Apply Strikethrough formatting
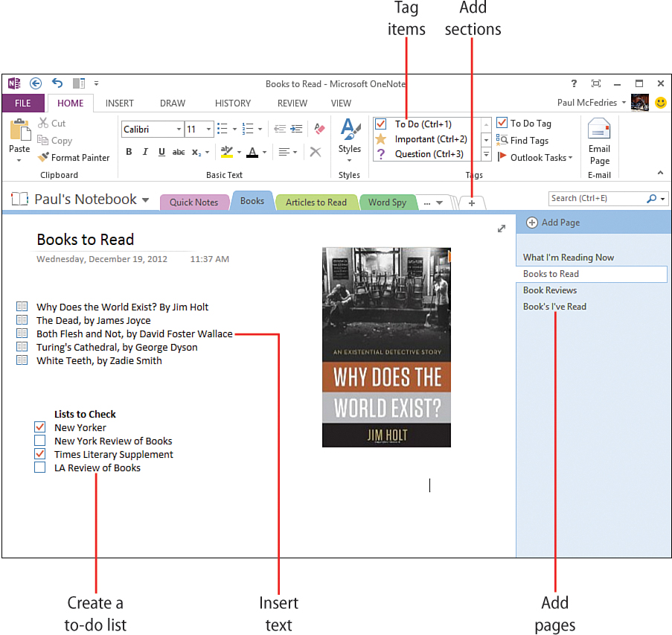Screen dimensions: 672x635 [x=179, y=152]
